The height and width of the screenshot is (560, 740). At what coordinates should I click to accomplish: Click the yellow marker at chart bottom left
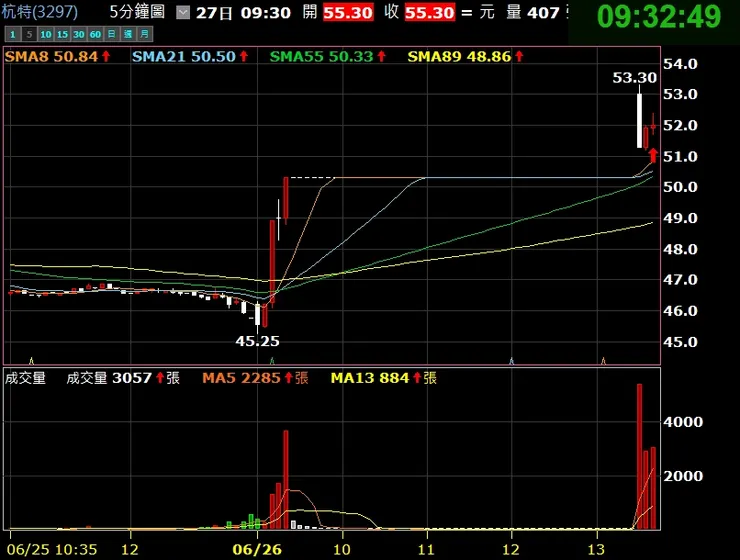coord(32,361)
